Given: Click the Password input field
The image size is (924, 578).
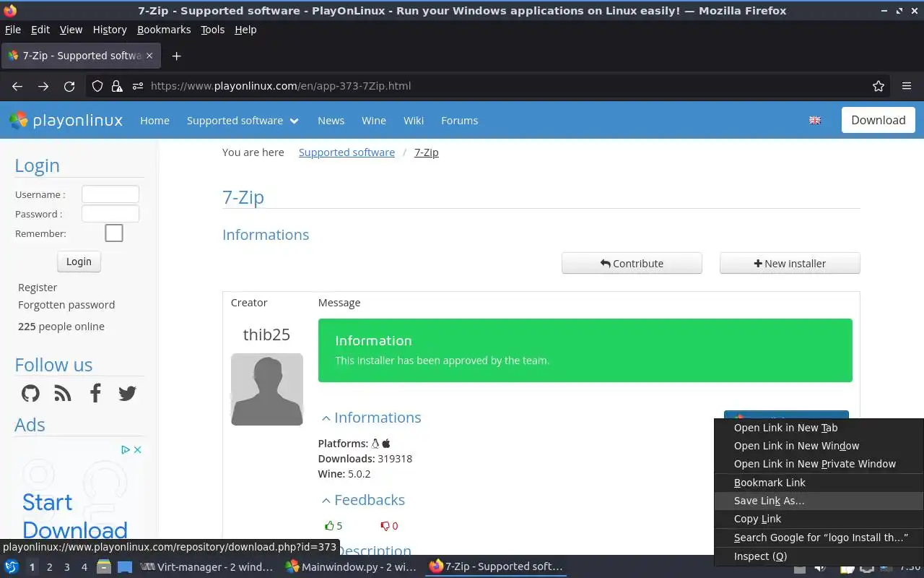Looking at the screenshot, I should (x=110, y=214).
